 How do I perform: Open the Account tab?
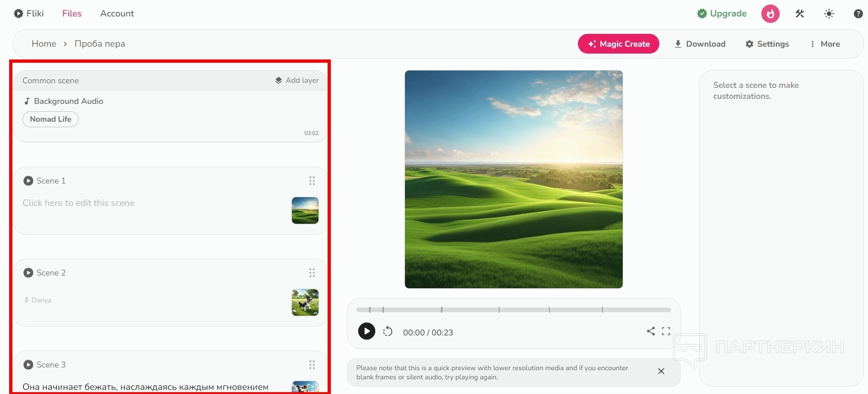117,14
